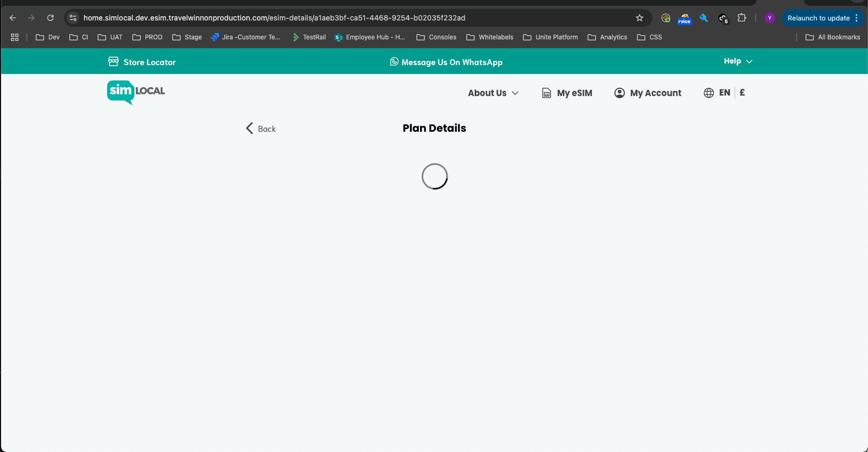868x452 pixels.
Task: Open My Account page
Action: pyautogui.click(x=647, y=93)
